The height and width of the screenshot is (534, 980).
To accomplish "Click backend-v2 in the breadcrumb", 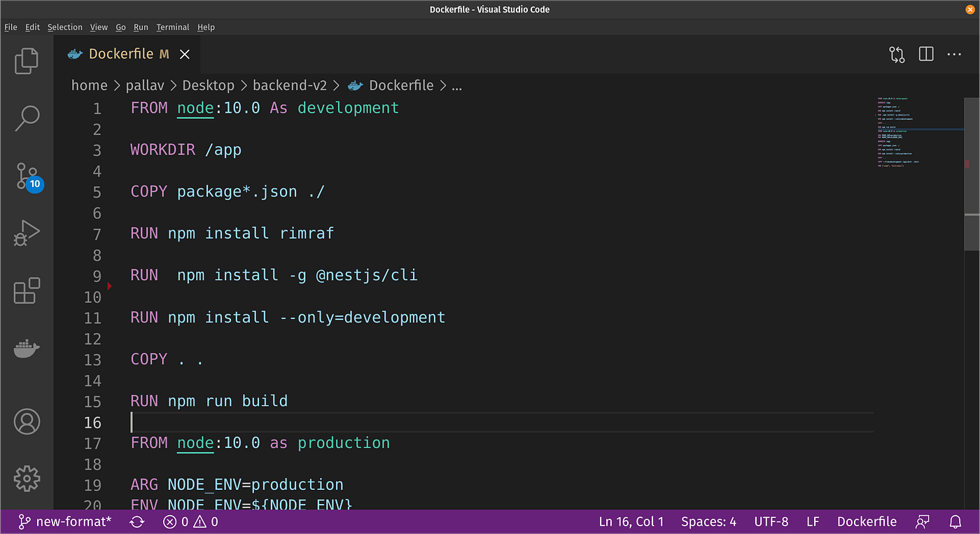I will pyautogui.click(x=289, y=85).
